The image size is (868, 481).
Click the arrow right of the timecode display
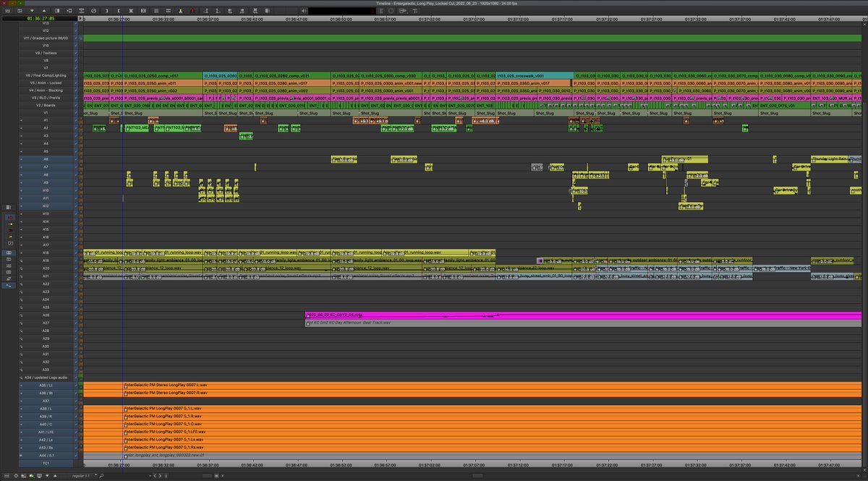click(x=80, y=18)
